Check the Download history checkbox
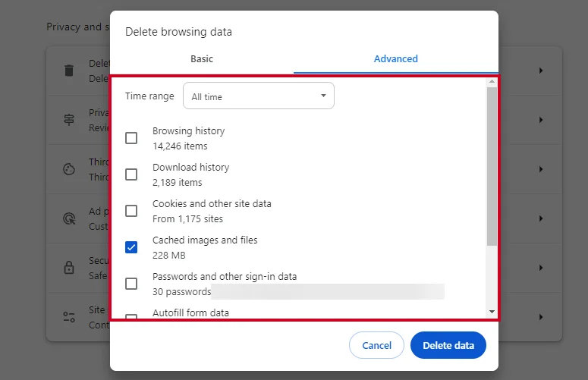The height and width of the screenshot is (380, 588). point(131,174)
